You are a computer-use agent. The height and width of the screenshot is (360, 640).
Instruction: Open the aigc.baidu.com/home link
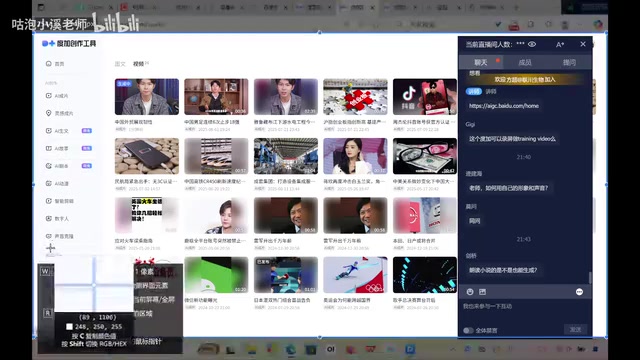tap(504, 106)
